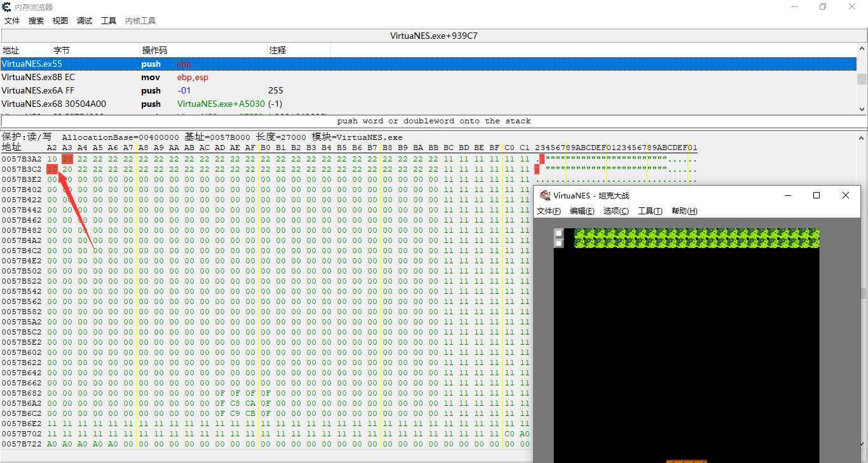This screenshot has width=868, height=463.
Task: Click the disassembler scroll up arrow
Action: [862, 49]
